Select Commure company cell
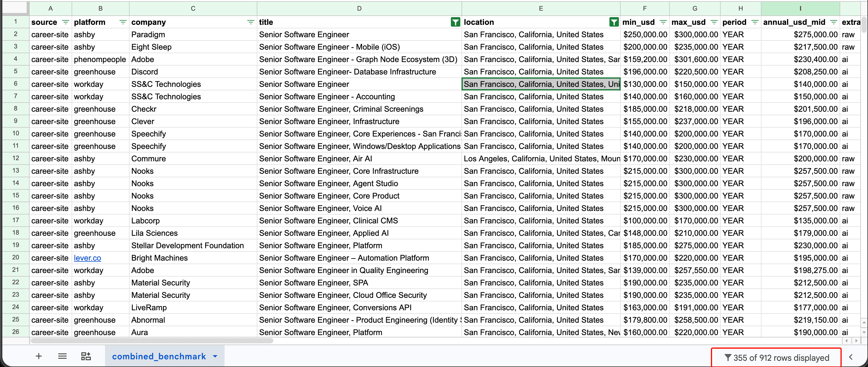The height and width of the screenshot is (367, 868). [193, 159]
